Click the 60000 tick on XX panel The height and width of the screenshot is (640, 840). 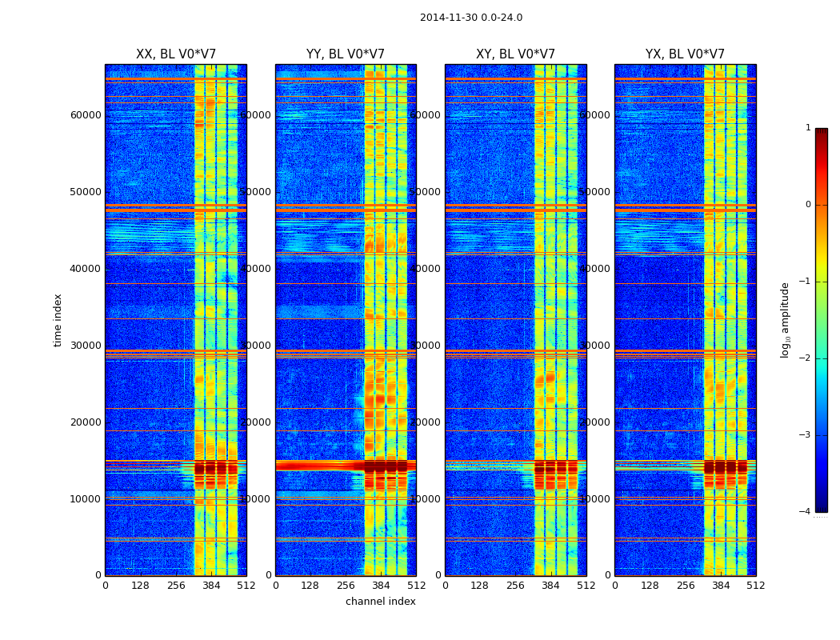(x=86, y=115)
